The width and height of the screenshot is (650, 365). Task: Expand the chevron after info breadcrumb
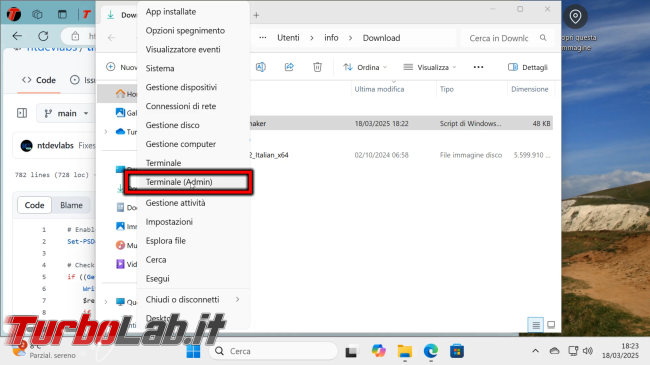click(x=350, y=38)
